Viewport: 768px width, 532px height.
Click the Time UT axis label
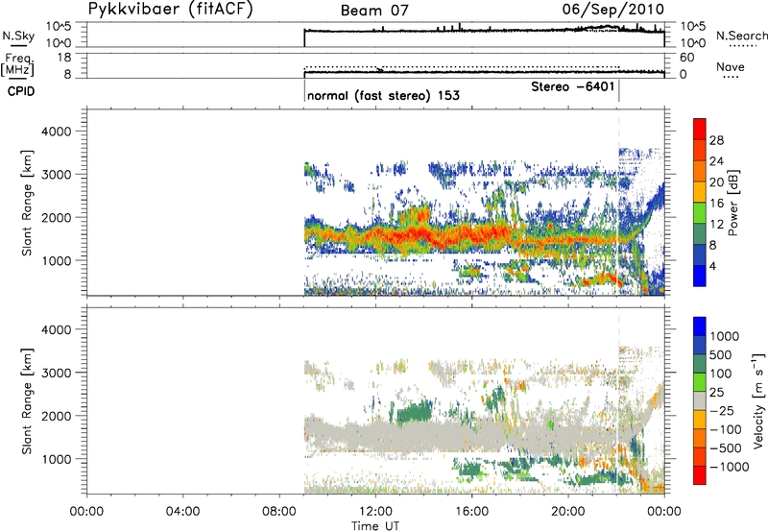375,526
